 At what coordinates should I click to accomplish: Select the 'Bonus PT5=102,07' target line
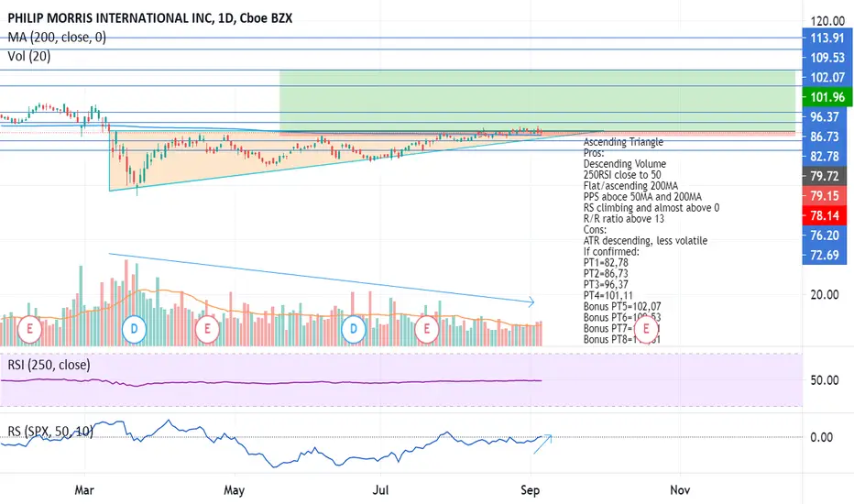(622, 306)
